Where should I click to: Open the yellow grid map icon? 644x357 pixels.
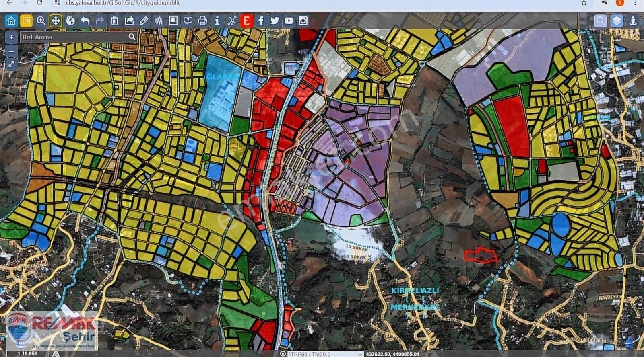pyautogui.click(x=26, y=21)
